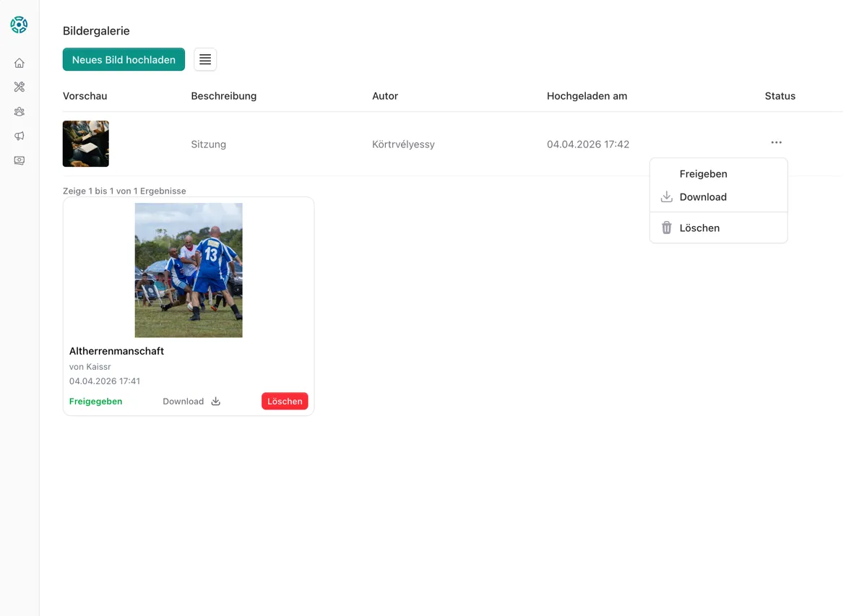The width and height of the screenshot is (859, 616).
Task: Toggle the green Freigegeben status on the card
Action: pyautogui.click(x=95, y=402)
